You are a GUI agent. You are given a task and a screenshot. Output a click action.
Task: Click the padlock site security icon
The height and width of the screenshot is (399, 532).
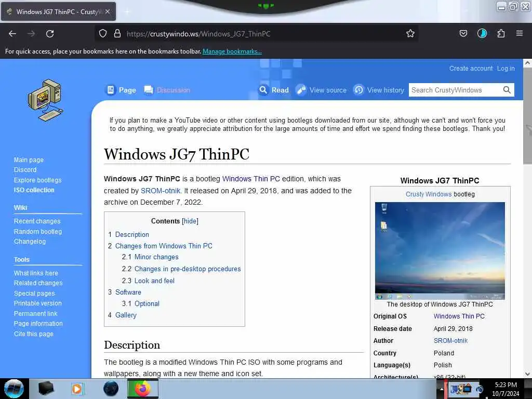pyautogui.click(x=117, y=34)
